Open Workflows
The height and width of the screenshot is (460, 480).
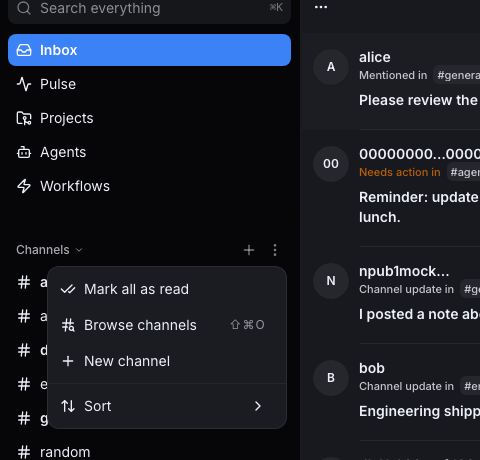(149, 186)
